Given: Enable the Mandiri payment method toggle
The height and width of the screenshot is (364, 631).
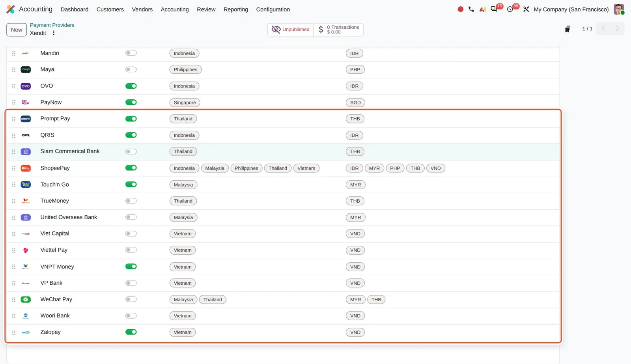Looking at the screenshot, I should (x=131, y=53).
